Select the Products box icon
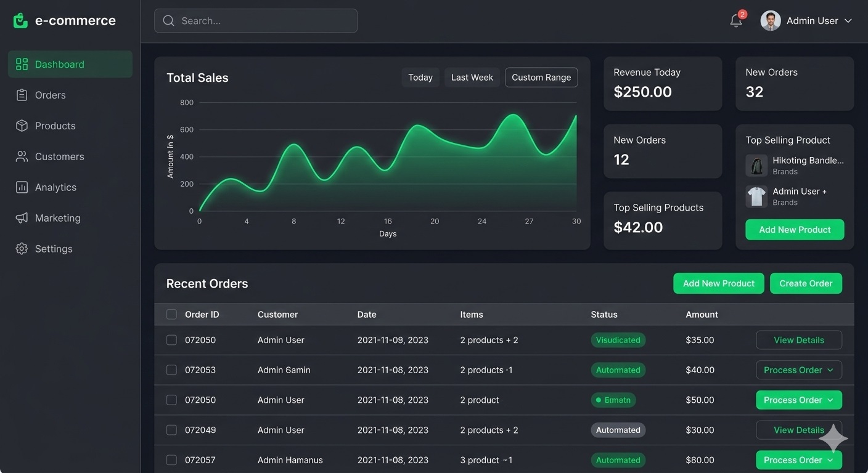The width and height of the screenshot is (868, 473). [x=21, y=126]
